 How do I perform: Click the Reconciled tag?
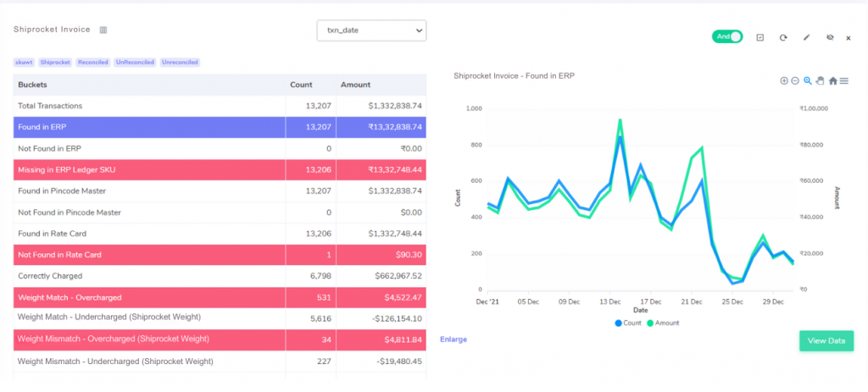(93, 63)
